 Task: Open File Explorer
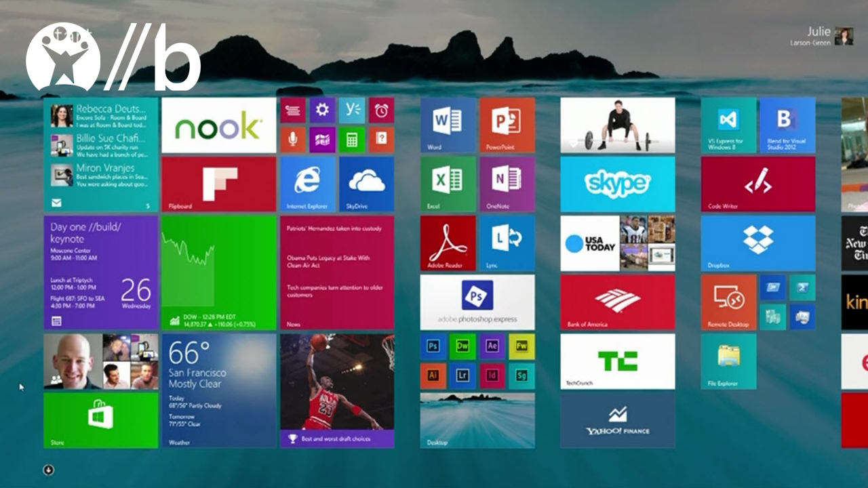(728, 361)
